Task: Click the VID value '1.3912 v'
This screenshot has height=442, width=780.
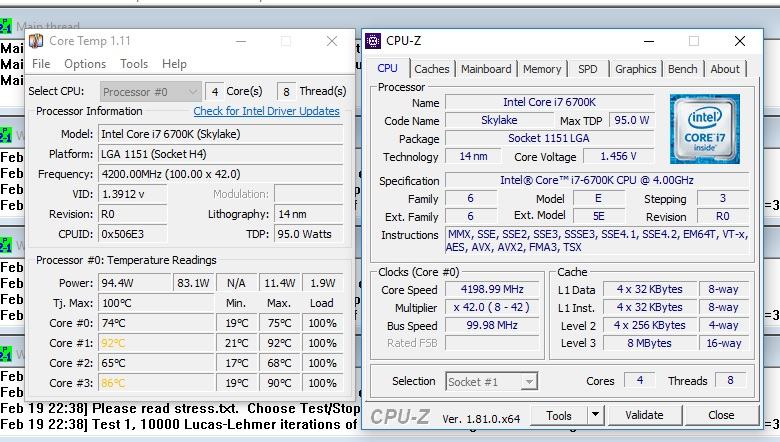Action: (x=132, y=194)
